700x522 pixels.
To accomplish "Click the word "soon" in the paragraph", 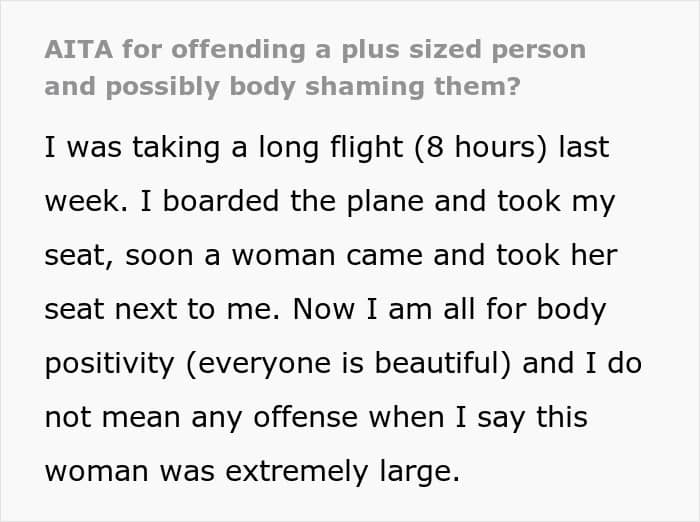I will (x=159, y=255).
